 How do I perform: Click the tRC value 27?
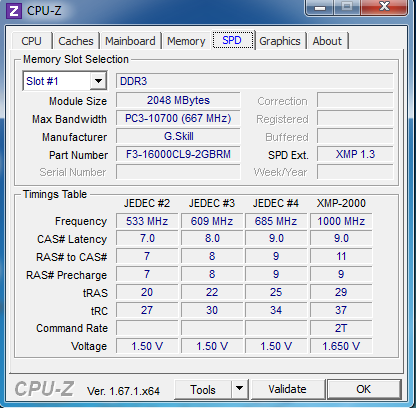coord(147,310)
